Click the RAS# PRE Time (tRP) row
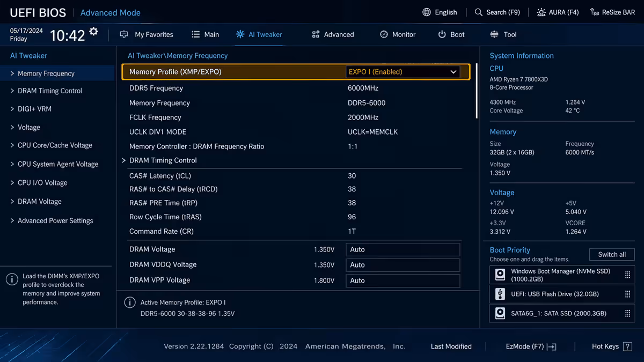The height and width of the screenshot is (362, 644). (294, 203)
